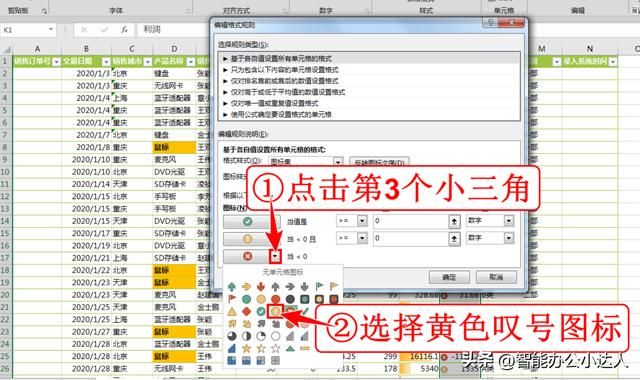Confirm the rule with OK button
Screen dimensions: 640x380
[x=449, y=277]
